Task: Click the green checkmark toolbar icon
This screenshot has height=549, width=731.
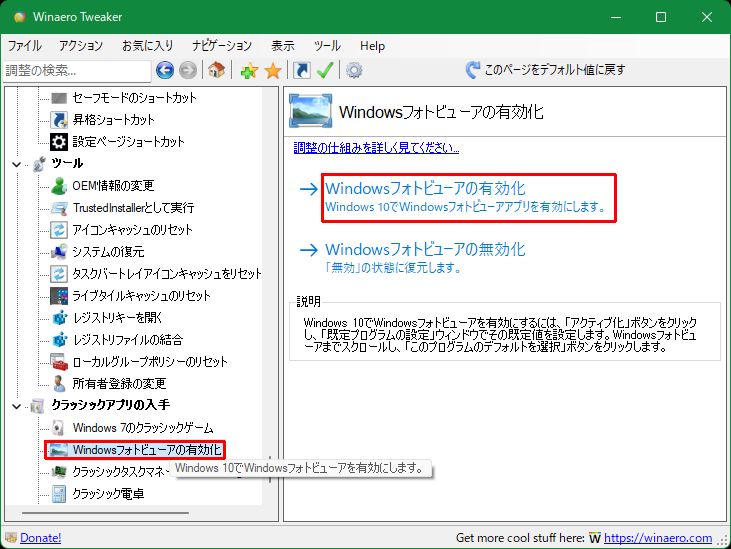Action: click(325, 70)
